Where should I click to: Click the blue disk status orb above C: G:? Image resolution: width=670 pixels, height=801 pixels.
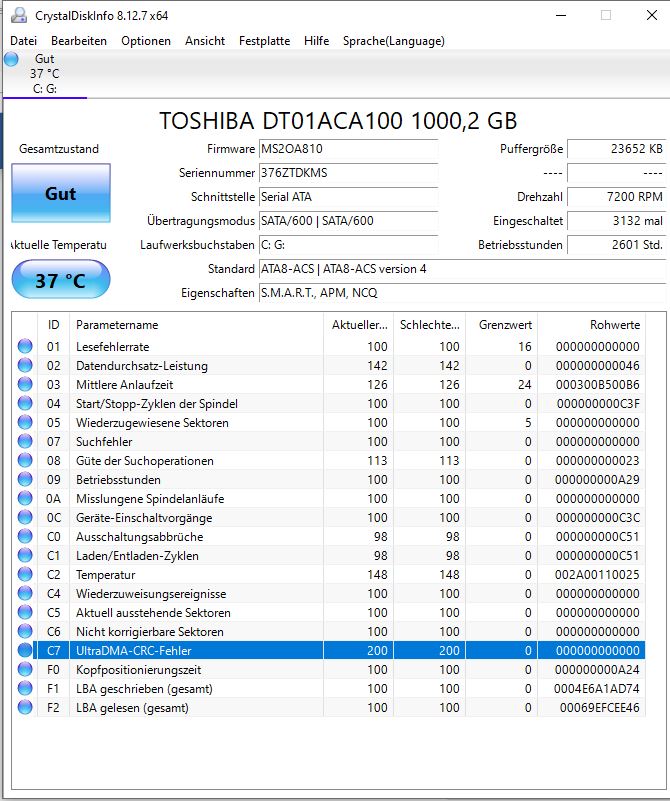point(11,59)
